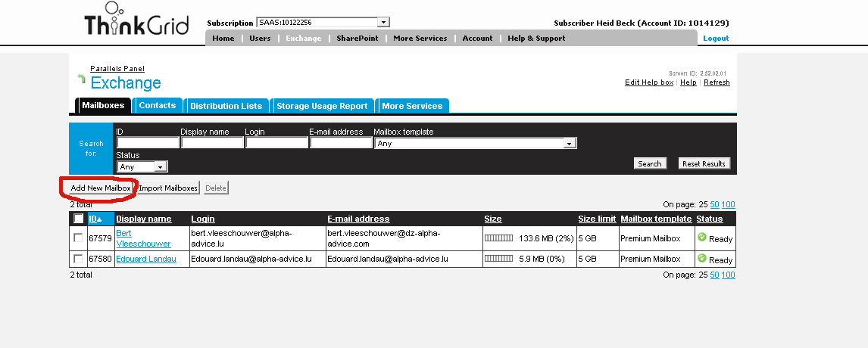Switch to the Storage Usage Report tab
Image resolution: width=868 pixels, height=348 pixels.
tap(322, 106)
